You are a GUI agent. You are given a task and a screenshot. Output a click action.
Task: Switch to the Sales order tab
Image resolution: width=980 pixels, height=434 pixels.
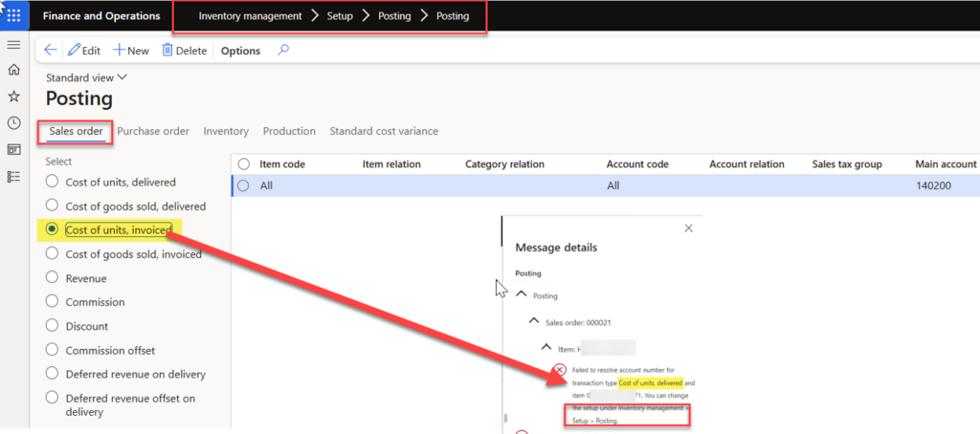(x=77, y=131)
